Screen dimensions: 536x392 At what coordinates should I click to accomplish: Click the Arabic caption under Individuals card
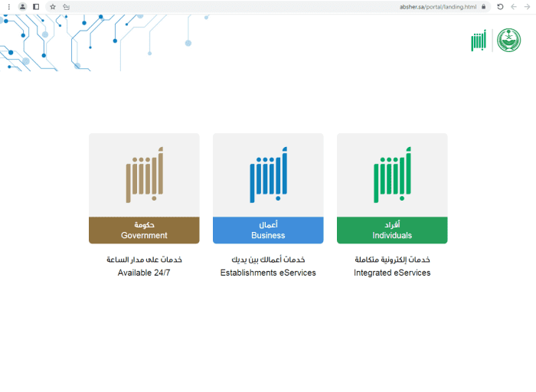coord(392,260)
